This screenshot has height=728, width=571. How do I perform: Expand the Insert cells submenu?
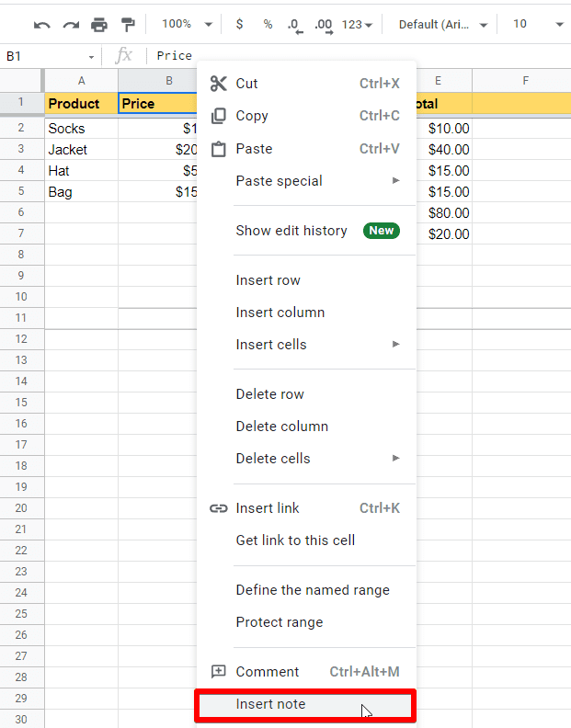click(x=306, y=345)
